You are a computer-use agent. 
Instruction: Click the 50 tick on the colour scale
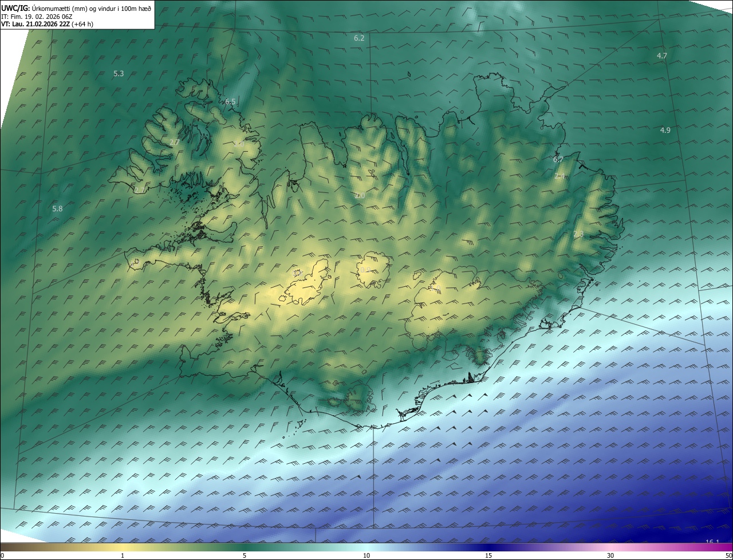click(728, 555)
